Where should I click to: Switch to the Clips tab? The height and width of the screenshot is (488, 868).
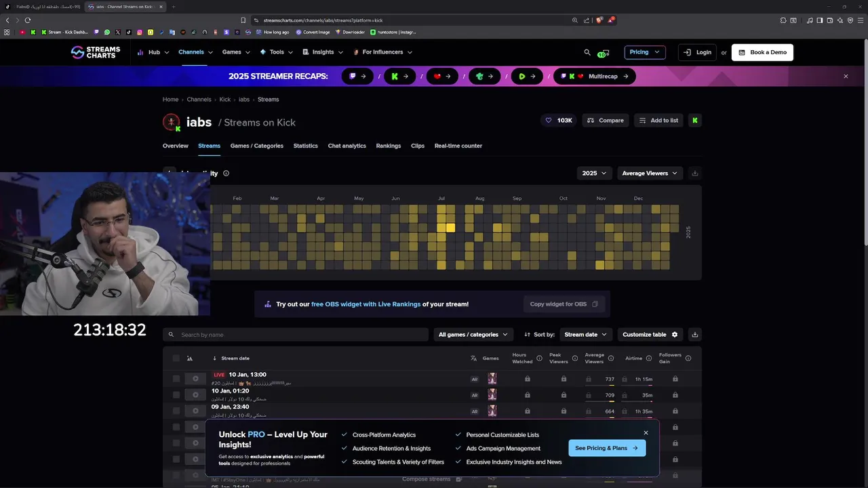[x=418, y=146]
